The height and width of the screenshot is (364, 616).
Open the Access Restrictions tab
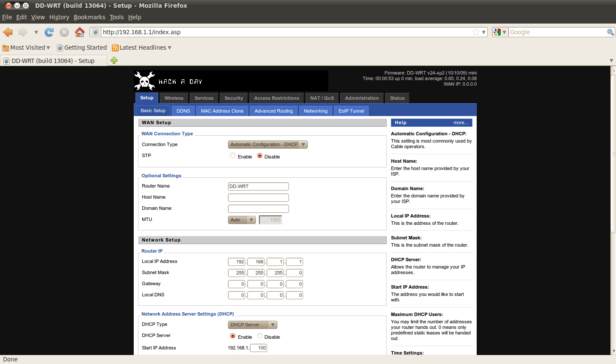click(276, 98)
